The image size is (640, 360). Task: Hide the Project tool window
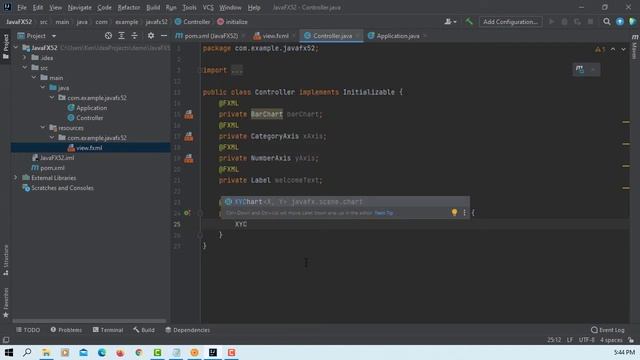(164, 36)
